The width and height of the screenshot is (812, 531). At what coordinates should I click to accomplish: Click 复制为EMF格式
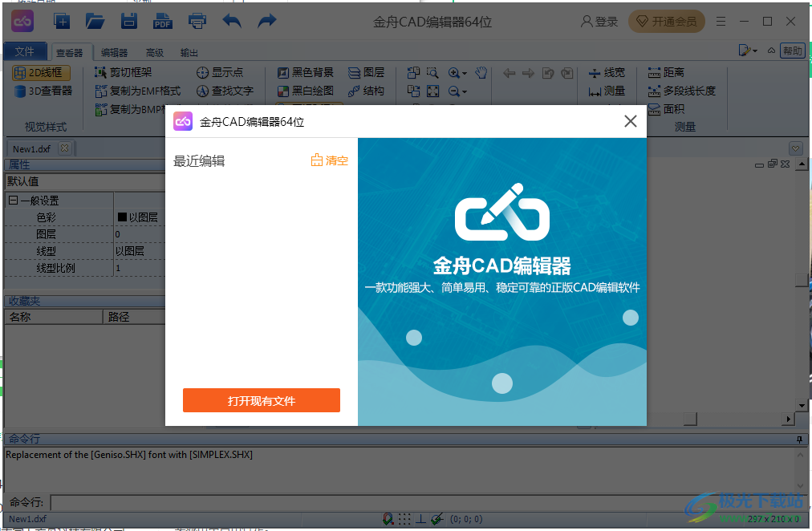(138, 91)
